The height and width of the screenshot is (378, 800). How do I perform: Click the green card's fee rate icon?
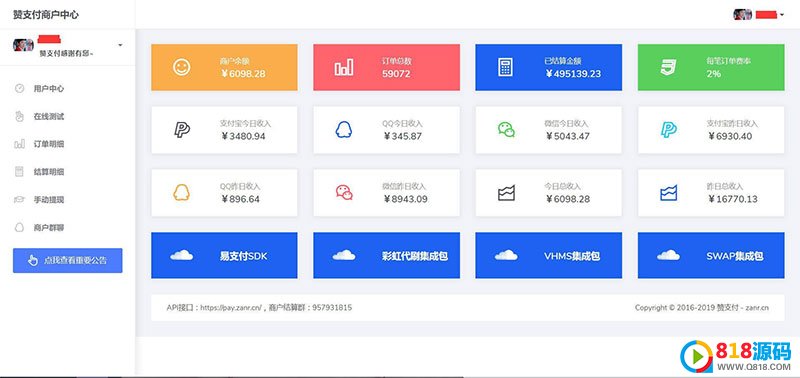pos(668,67)
